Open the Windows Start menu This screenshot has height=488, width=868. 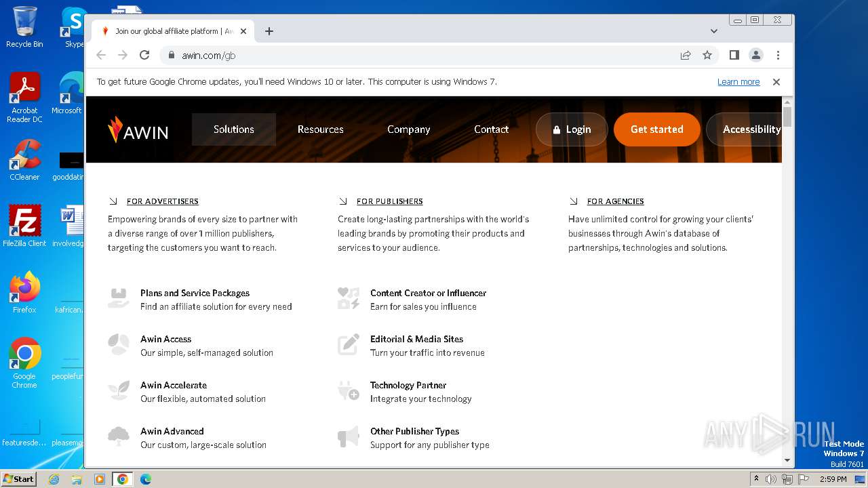pos(19,479)
